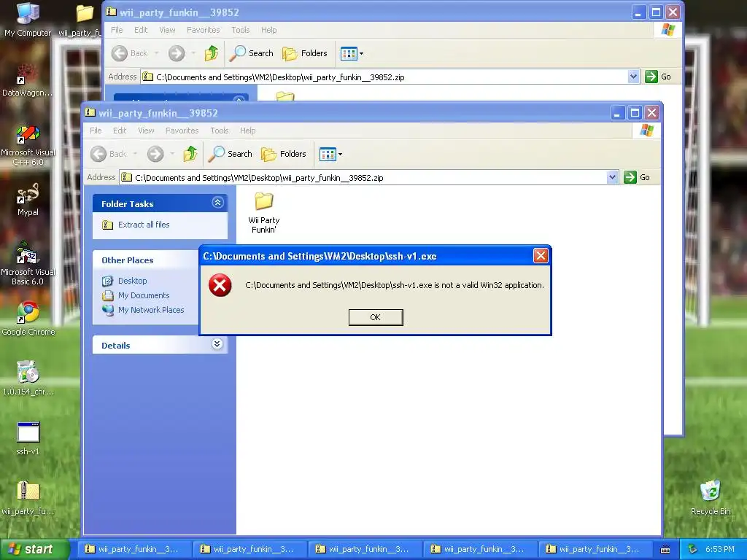Click the 6:53 PM clock
747x560 pixels.
click(720, 549)
